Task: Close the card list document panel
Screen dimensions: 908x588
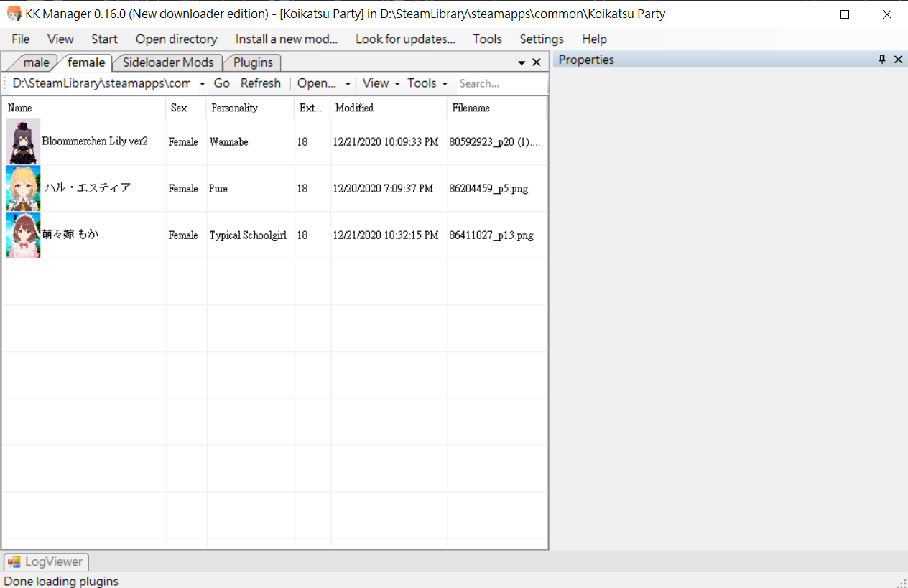Action: (536, 62)
